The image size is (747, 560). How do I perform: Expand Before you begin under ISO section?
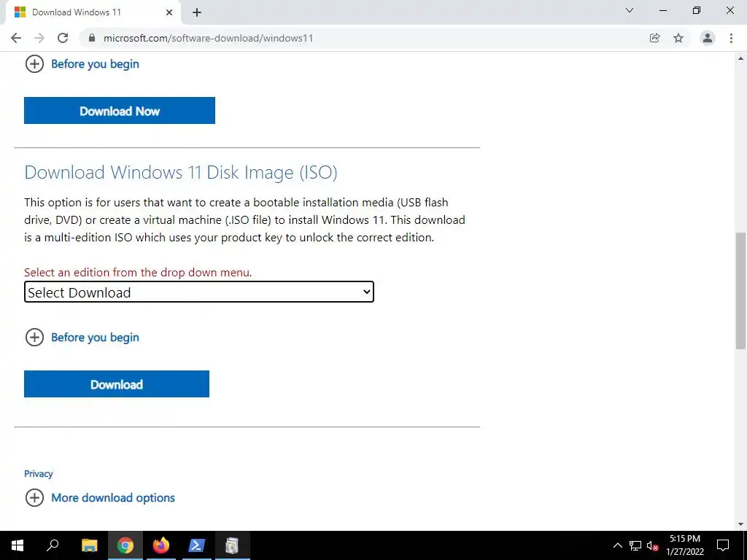click(x=82, y=337)
